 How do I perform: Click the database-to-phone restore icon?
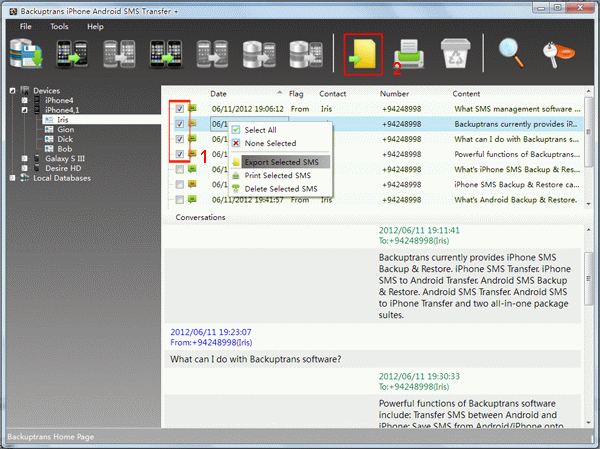[x=259, y=54]
